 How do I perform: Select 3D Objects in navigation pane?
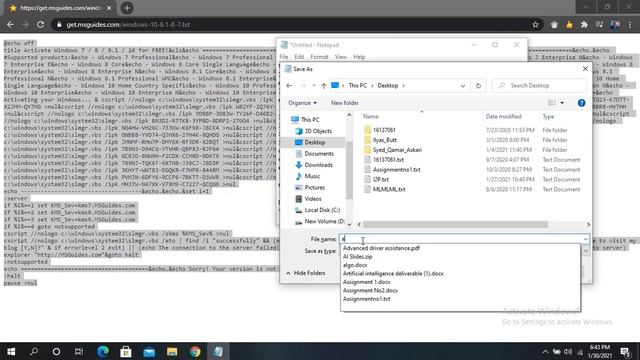tap(318, 131)
